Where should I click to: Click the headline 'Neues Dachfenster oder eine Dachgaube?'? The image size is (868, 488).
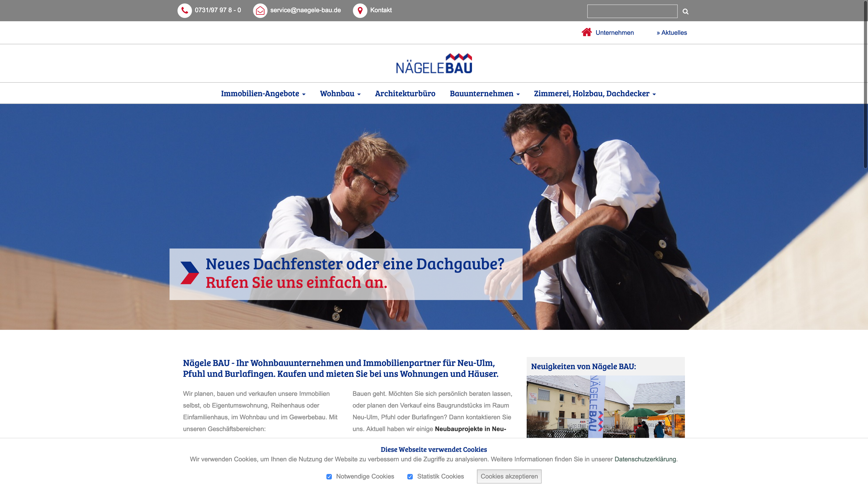click(x=355, y=264)
